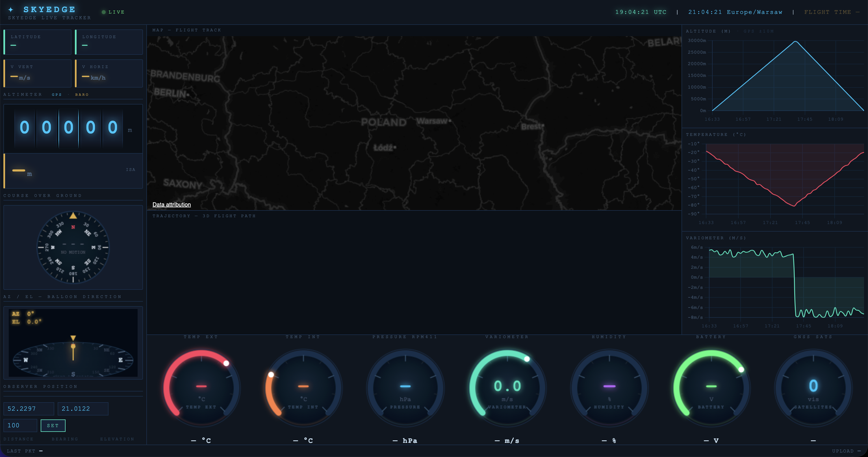This screenshot has height=457, width=868.
Task: Click the HUMIDITY purple gauge dial
Action: pyautogui.click(x=609, y=388)
